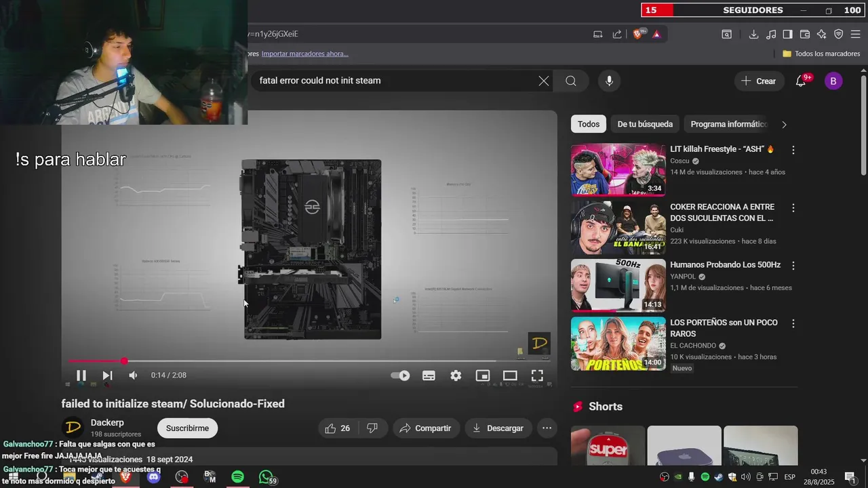Open Discord from the taskbar
The height and width of the screenshot is (488, 868).
154,477
